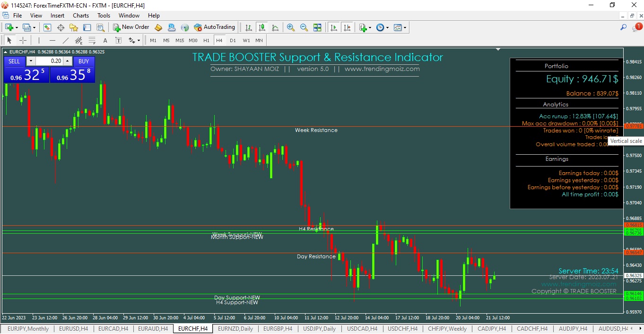The width and height of the screenshot is (644, 334).
Task: Click the zoom out magnifier icon
Action: pyautogui.click(x=304, y=27)
